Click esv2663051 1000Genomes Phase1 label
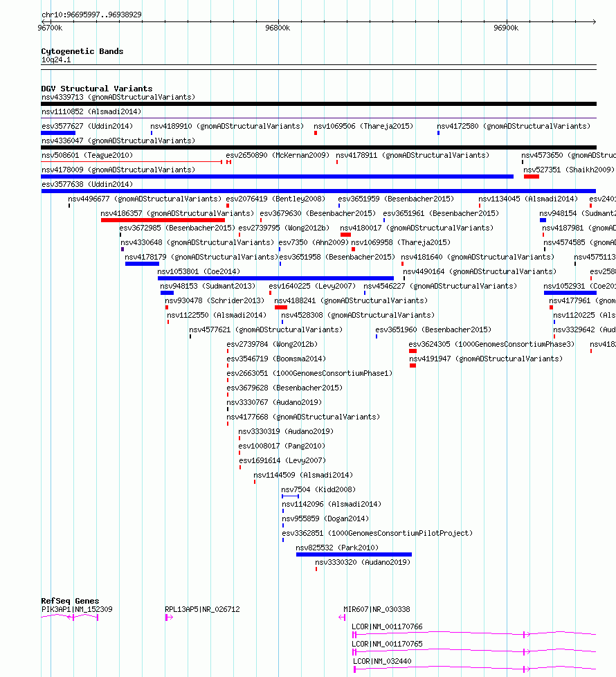 [309, 374]
